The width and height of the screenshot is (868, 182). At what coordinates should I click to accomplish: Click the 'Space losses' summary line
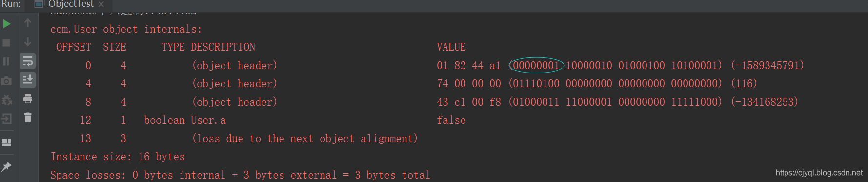click(x=241, y=175)
